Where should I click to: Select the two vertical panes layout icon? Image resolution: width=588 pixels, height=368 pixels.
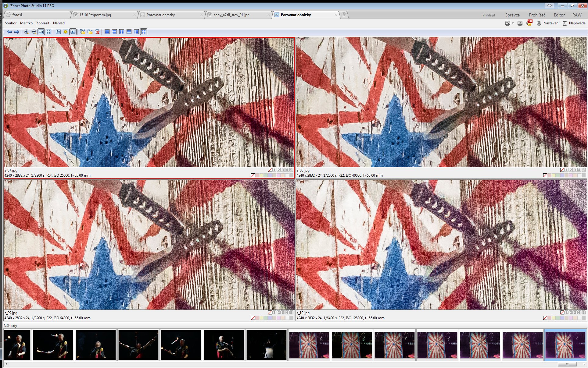pos(122,32)
